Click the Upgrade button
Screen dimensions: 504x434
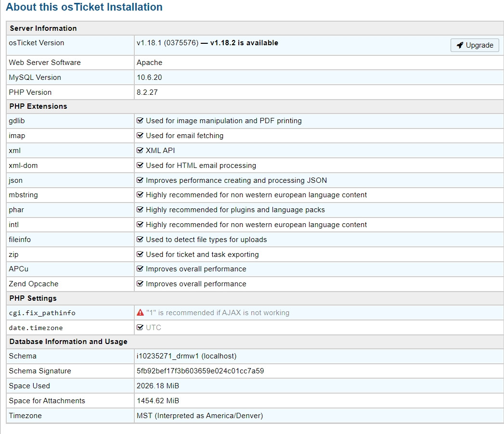tap(475, 45)
